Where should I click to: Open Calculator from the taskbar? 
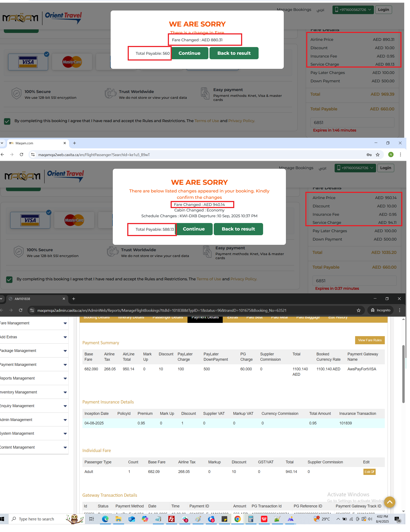pyautogui.click(x=250, y=519)
